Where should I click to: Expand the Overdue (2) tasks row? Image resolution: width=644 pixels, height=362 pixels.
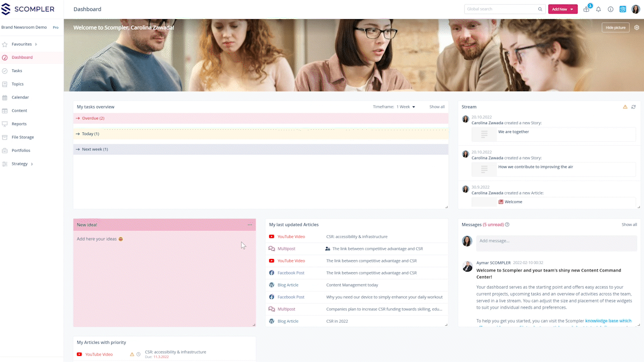coord(93,118)
